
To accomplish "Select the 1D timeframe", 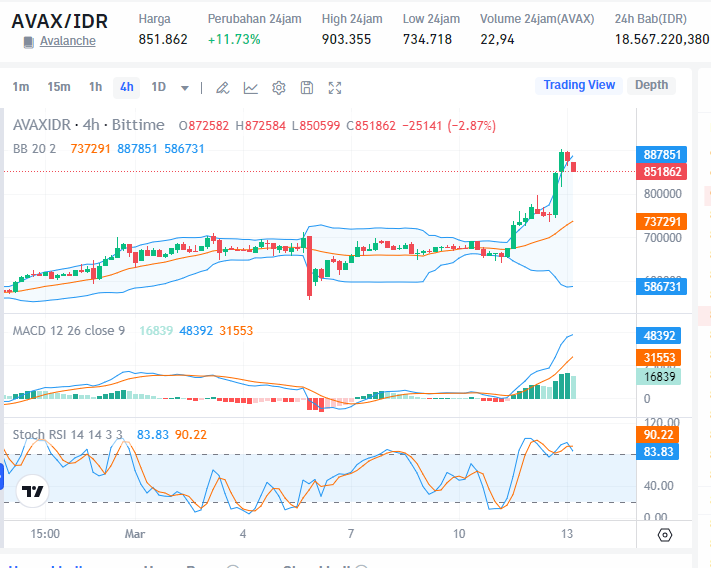I will (158, 87).
